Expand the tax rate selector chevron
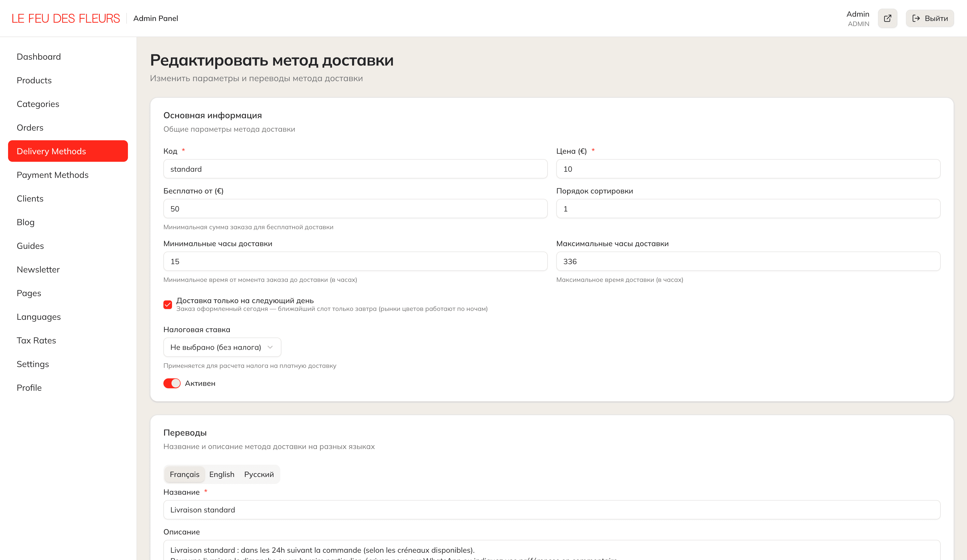967x560 pixels. (x=270, y=347)
